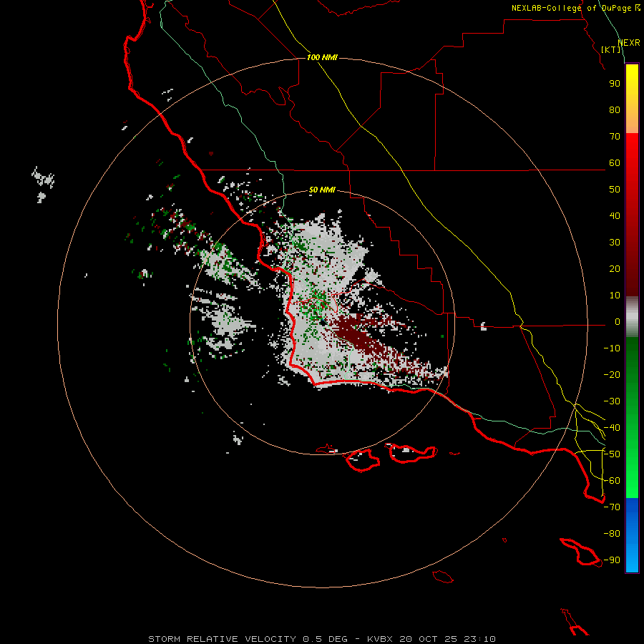Click the 0 knot scale label
Viewport: 644px width, 644px height.
point(618,321)
